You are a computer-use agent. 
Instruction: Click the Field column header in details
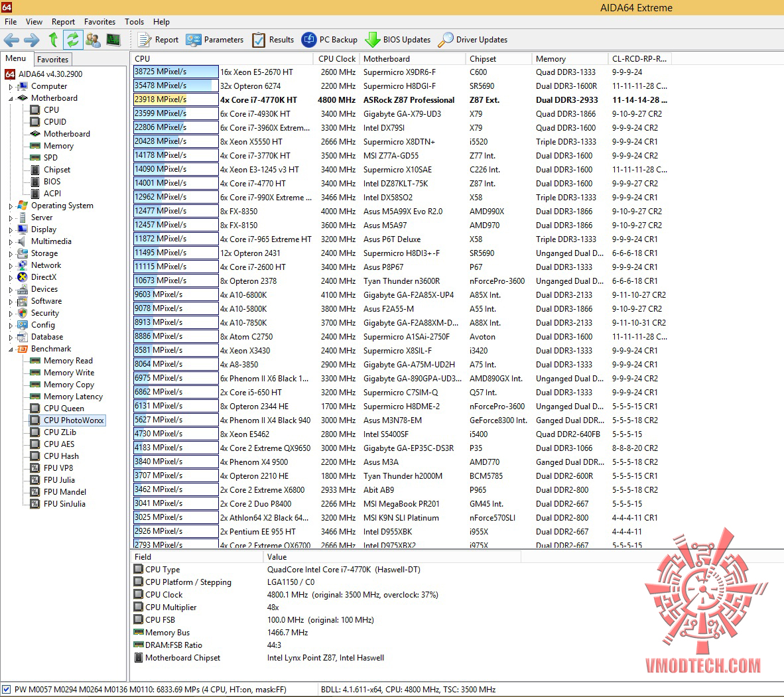point(197,557)
